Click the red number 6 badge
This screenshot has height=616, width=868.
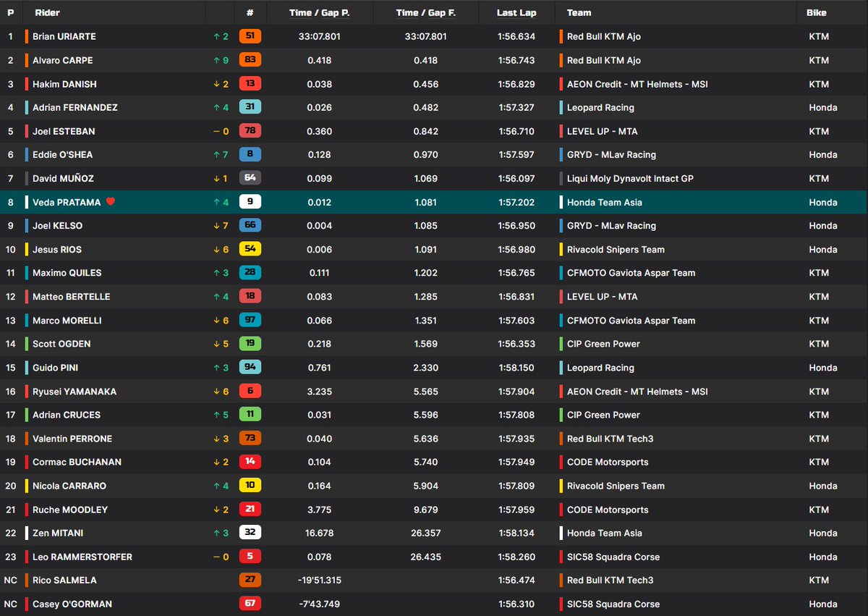tap(250, 391)
